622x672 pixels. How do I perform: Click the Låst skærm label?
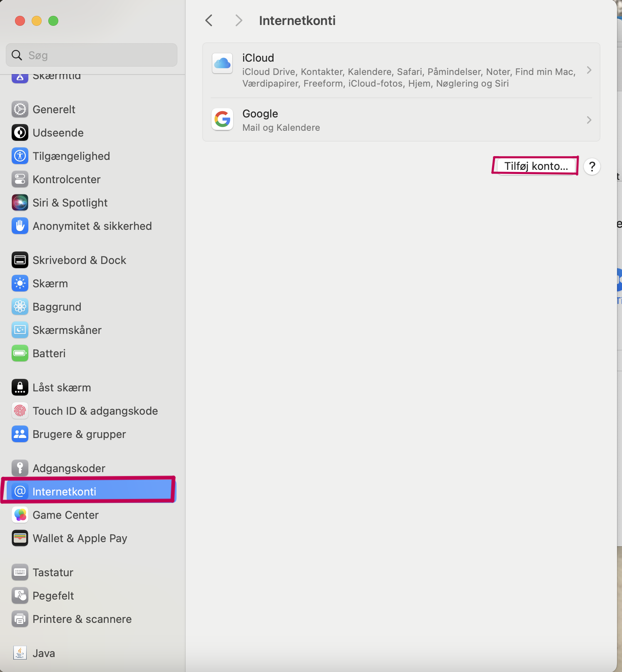point(62,388)
